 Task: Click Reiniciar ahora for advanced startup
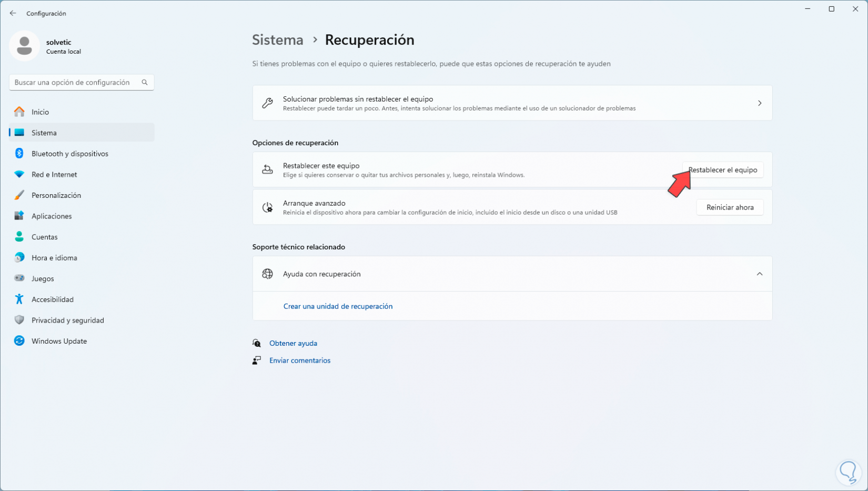730,207
